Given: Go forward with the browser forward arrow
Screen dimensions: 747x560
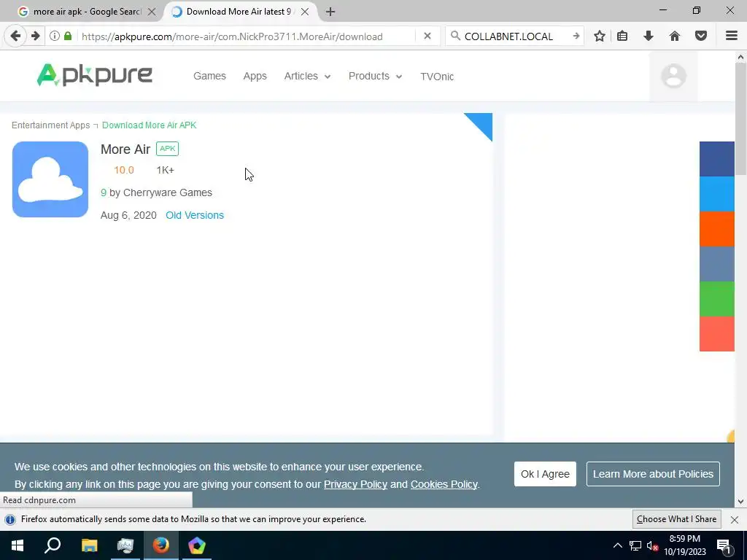Looking at the screenshot, I should 36,36.
